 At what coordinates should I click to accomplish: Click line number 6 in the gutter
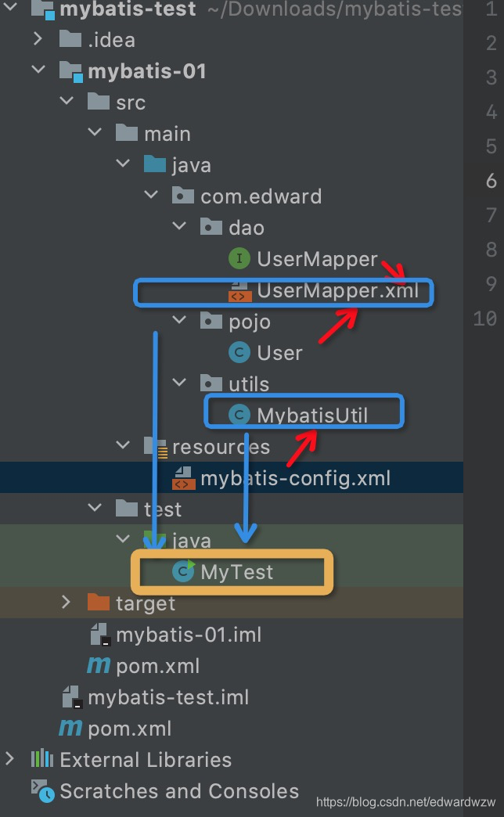(x=491, y=181)
